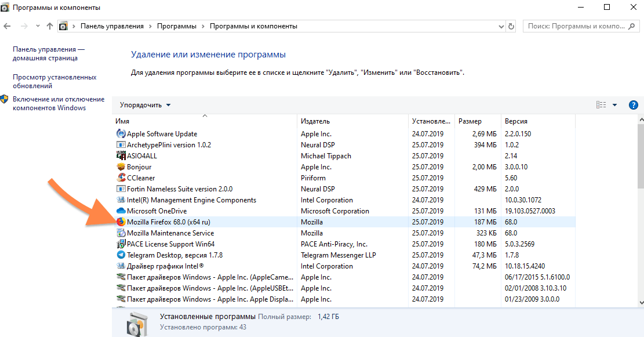Expand the chevron before Программы breadcrumb
The height and width of the screenshot is (337, 644).
150,26
